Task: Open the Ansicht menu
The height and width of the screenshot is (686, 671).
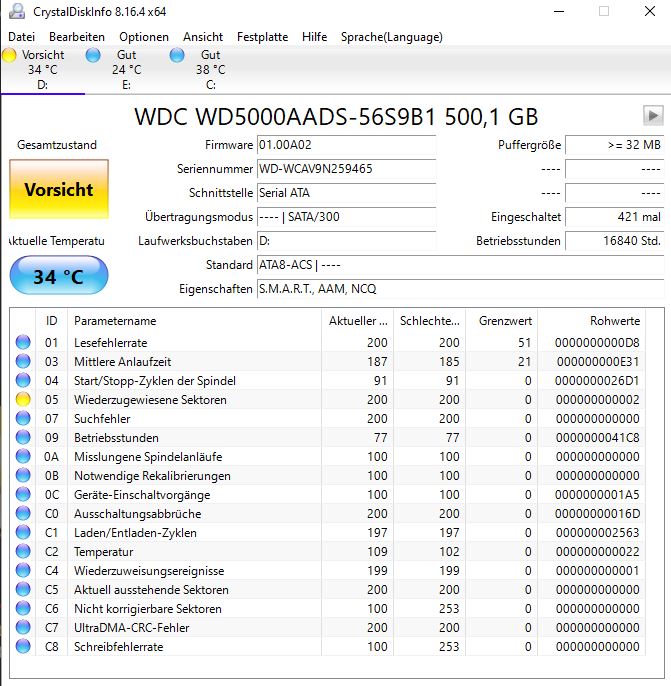Action: [x=203, y=37]
